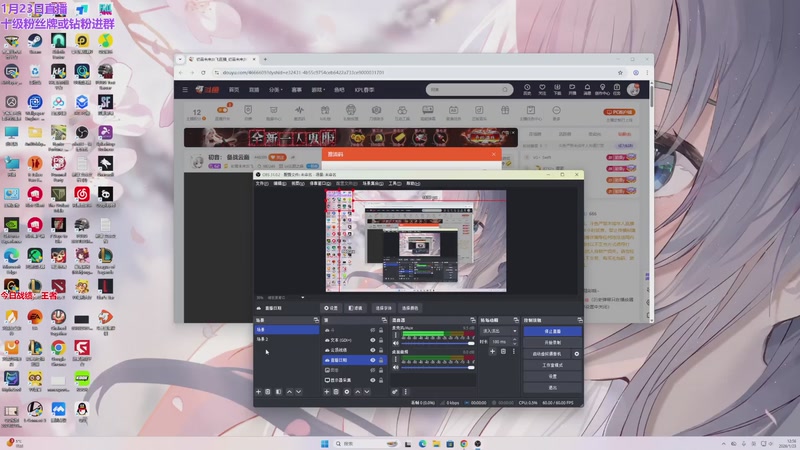Image resolution: width=800 pixels, height=450 pixels.
Task: Add a scene transition with plus icon
Action: click(492, 352)
